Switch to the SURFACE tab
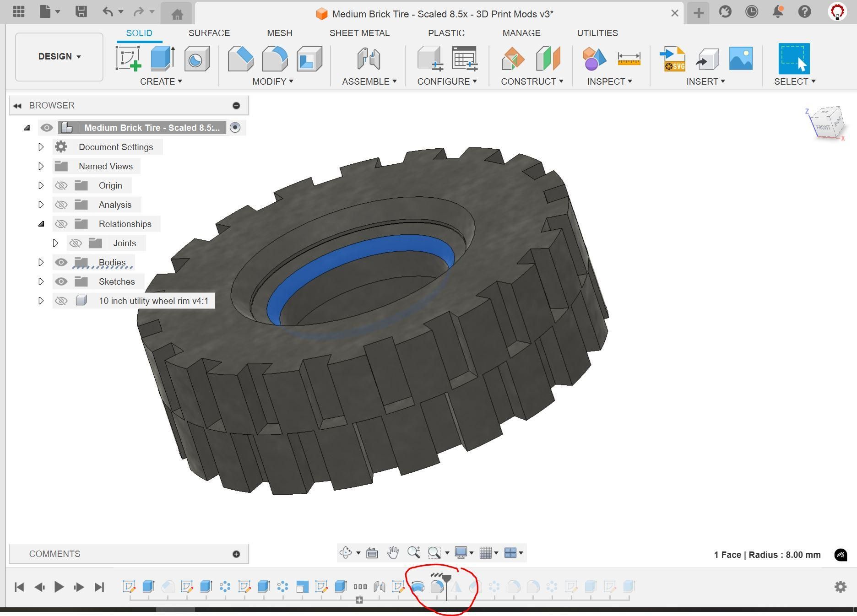The image size is (857, 616). click(x=209, y=33)
